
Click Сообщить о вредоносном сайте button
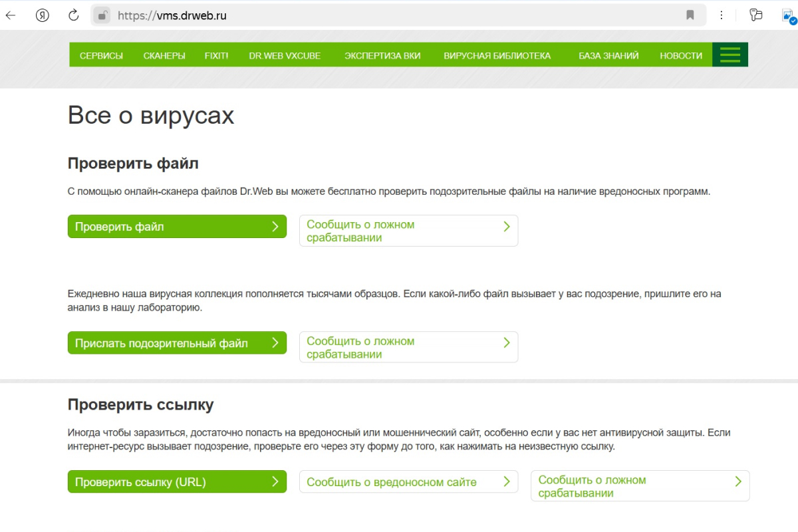point(408,482)
